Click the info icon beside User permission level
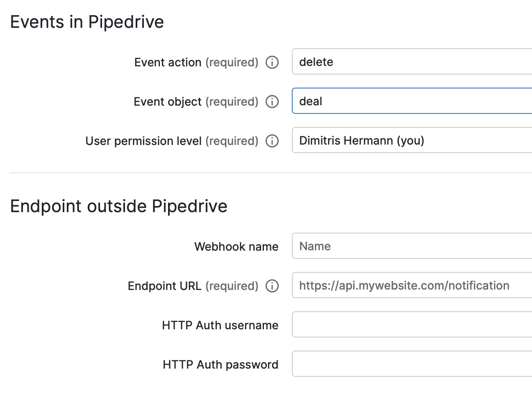This screenshot has height=394, width=532. pos(272,141)
